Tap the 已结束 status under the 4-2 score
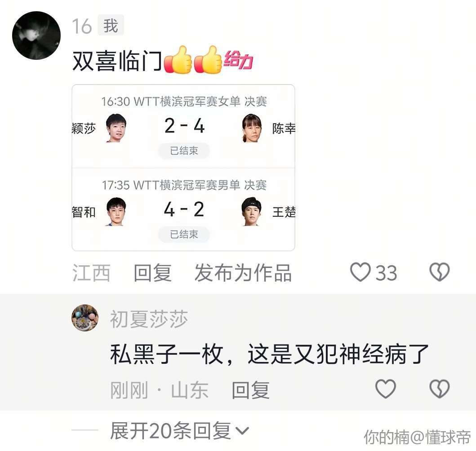476x451 pixels. pos(184,234)
